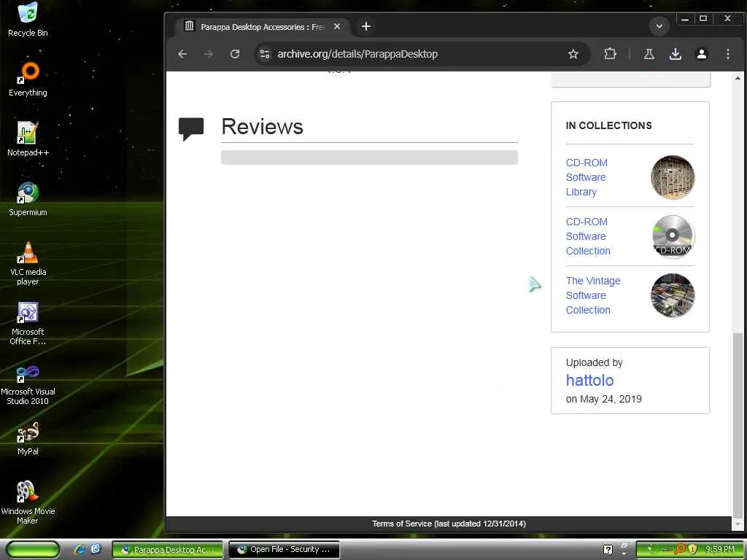This screenshot has width=747, height=560.
Task: Click the second quick launch icon
Action: click(x=96, y=550)
